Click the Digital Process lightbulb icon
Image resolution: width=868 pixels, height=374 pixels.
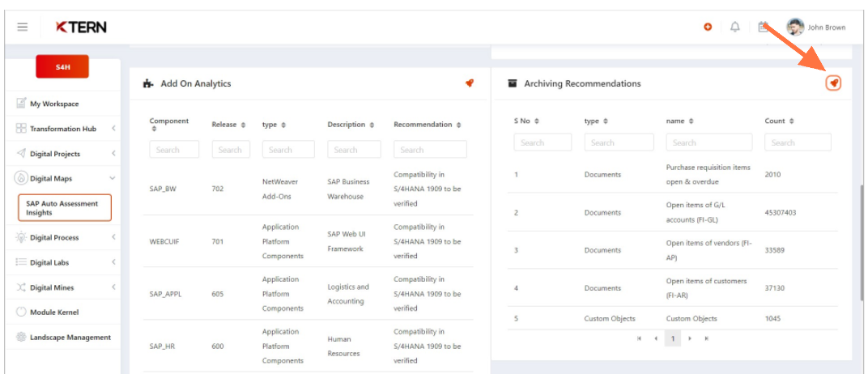(21, 237)
